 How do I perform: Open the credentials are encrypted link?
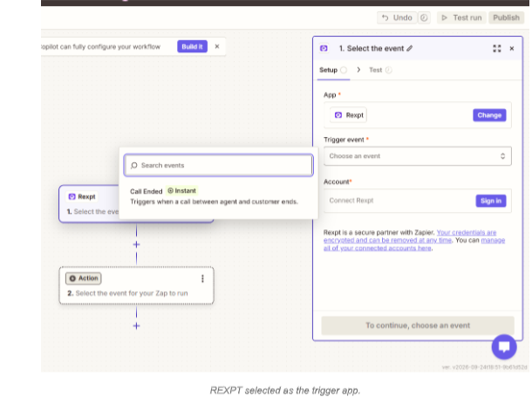coord(410,236)
